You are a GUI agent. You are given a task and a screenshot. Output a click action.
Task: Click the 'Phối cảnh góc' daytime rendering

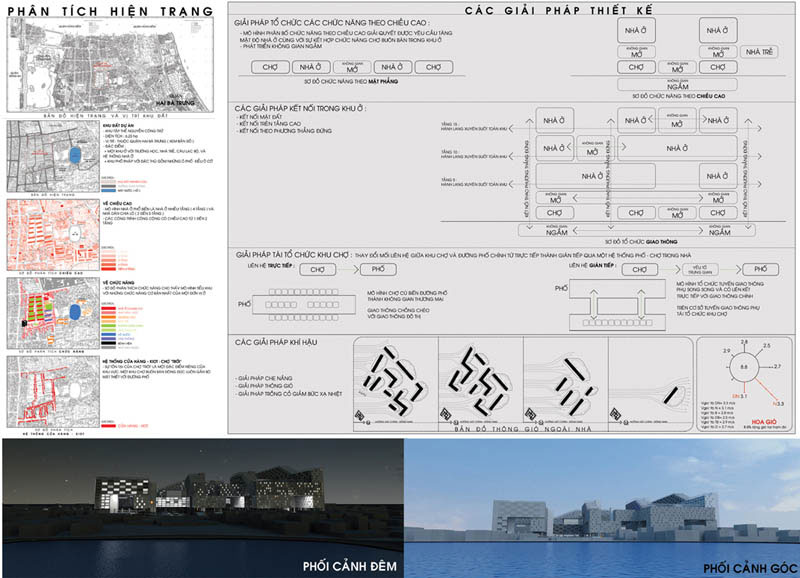tap(600, 493)
